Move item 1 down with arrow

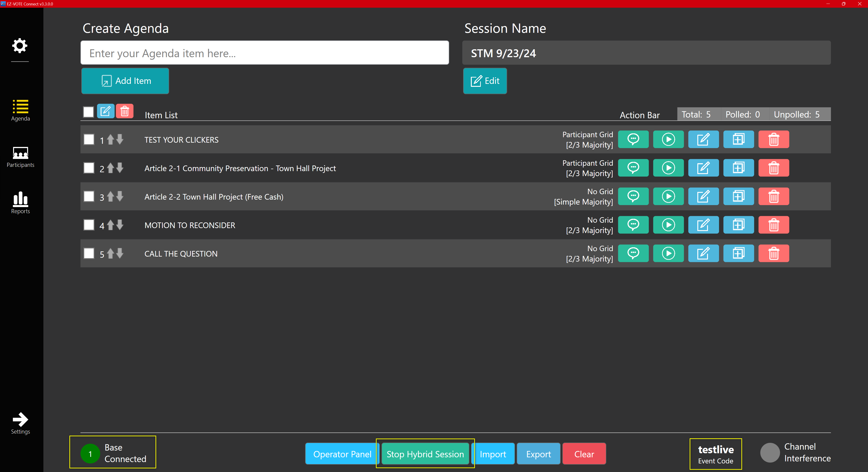click(120, 139)
